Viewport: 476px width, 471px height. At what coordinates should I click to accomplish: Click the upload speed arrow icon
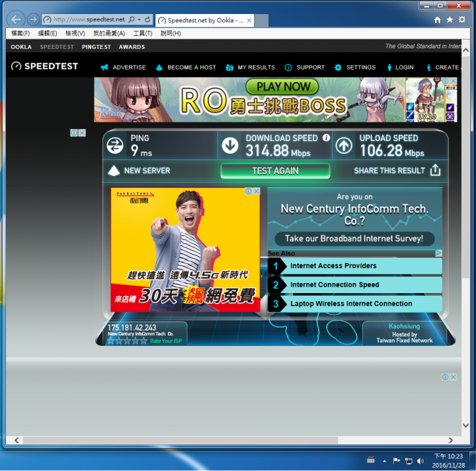point(344,146)
